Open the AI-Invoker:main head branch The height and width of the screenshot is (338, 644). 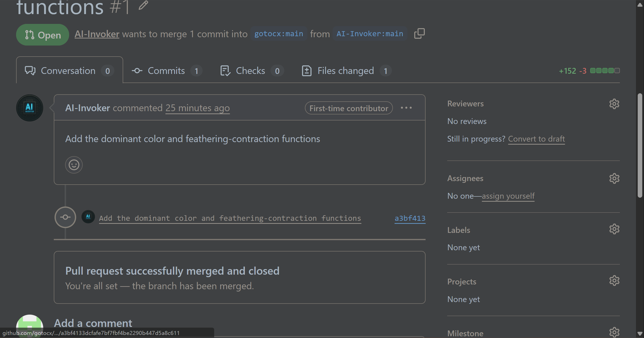[x=370, y=34]
